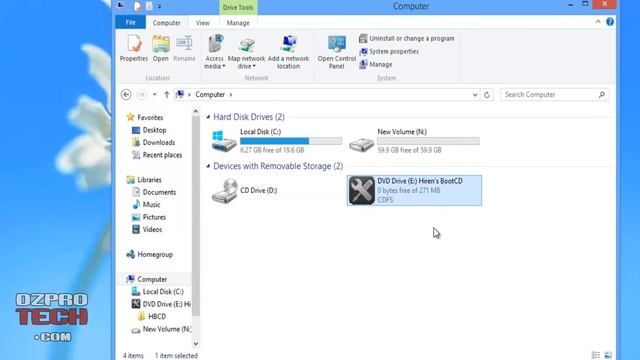This screenshot has height=360, width=640.
Task: Click New Volume (N:) usage bar
Action: tap(428, 141)
